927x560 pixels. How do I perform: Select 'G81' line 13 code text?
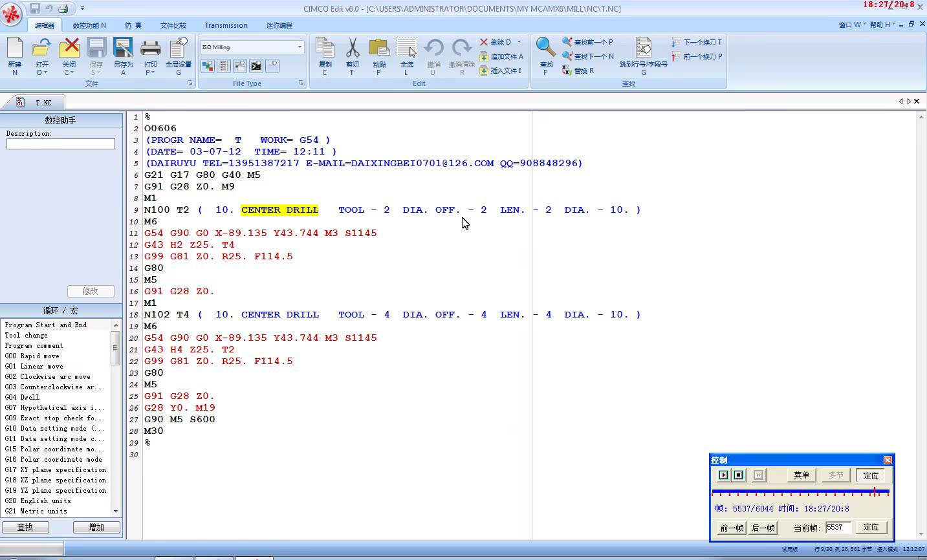(179, 256)
